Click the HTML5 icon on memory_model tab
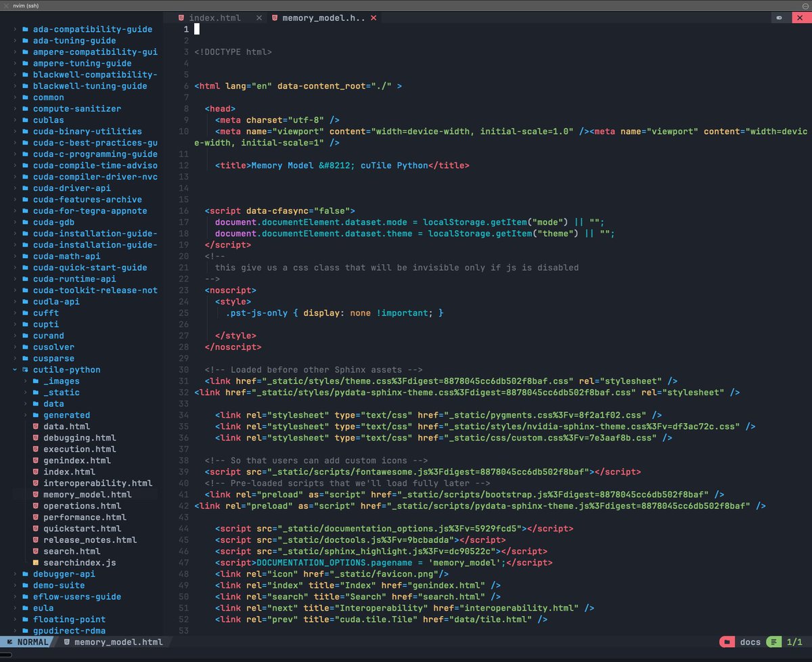 point(275,18)
